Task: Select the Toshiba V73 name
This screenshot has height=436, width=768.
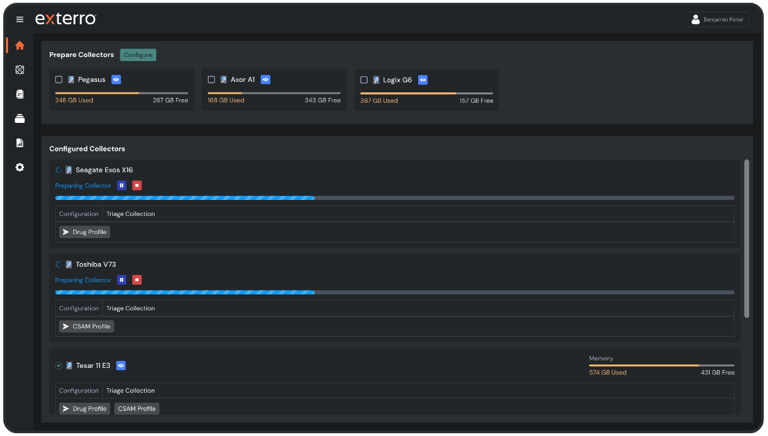Action: click(x=96, y=265)
